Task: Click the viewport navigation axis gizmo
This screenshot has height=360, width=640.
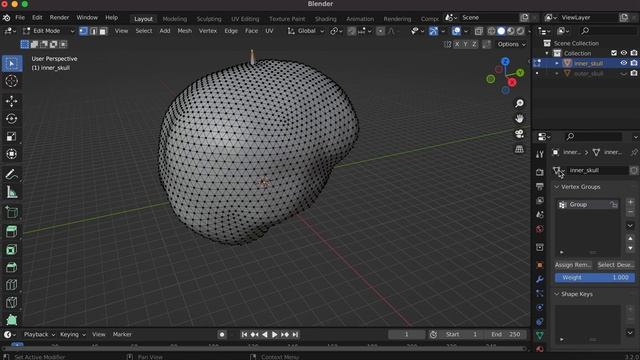Action: 506,76
